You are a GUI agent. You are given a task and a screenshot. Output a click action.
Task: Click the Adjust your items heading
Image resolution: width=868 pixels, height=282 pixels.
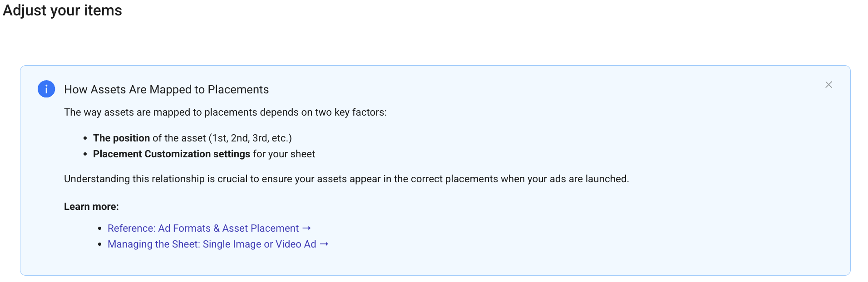pos(62,10)
